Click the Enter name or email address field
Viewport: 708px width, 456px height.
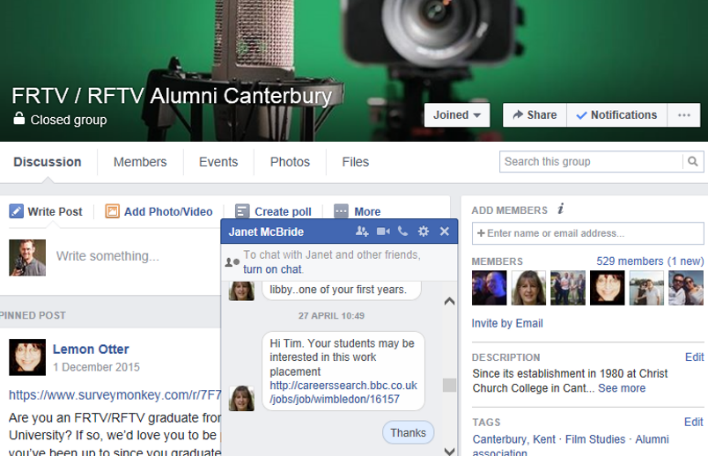click(x=588, y=233)
